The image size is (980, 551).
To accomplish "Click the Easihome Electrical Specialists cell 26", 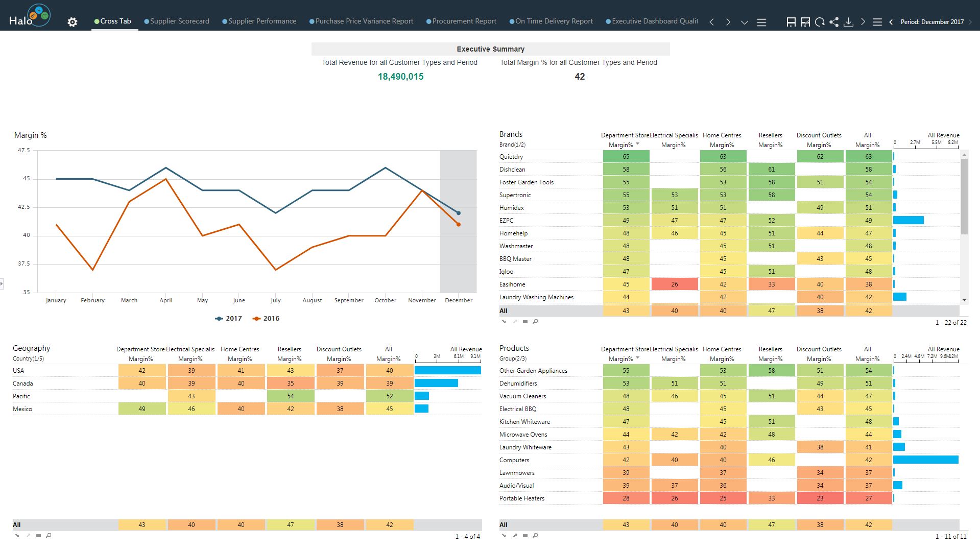I will click(x=675, y=284).
